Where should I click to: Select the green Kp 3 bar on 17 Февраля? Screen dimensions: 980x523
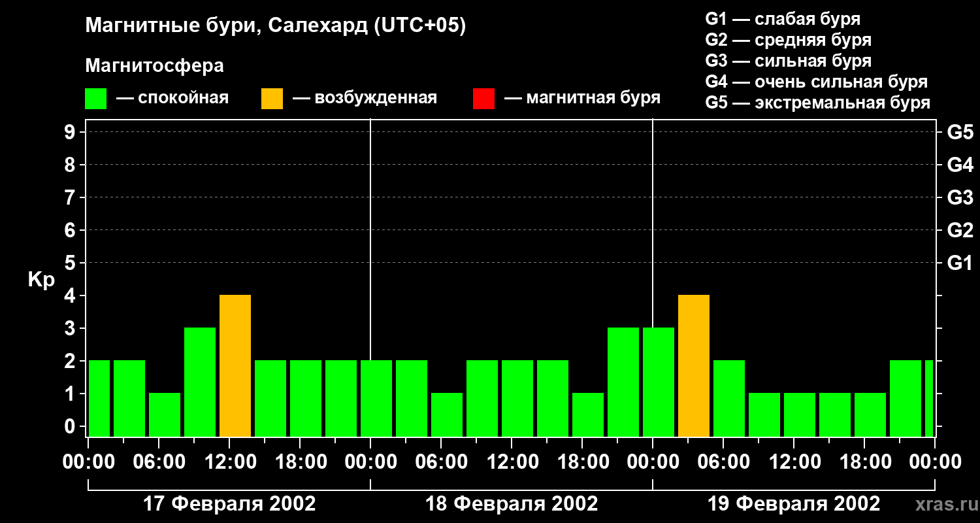[200, 382]
